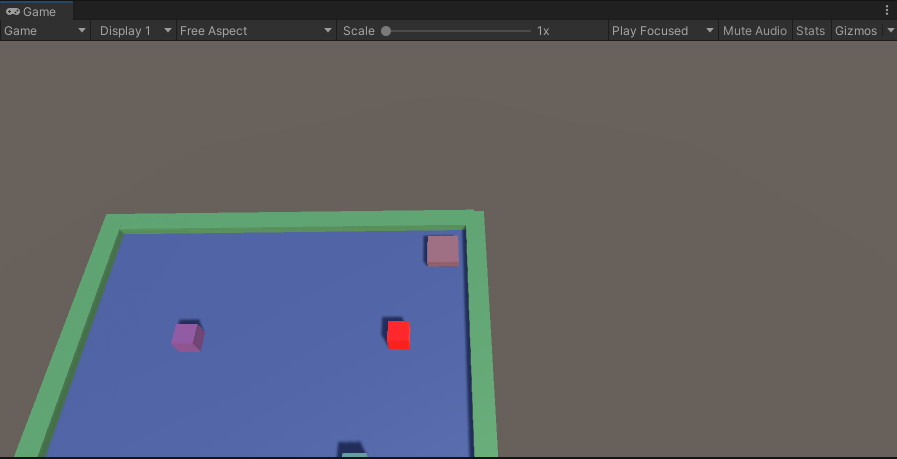
Task: Open the Free Aspect ratio dropdown
Action: [x=256, y=31]
